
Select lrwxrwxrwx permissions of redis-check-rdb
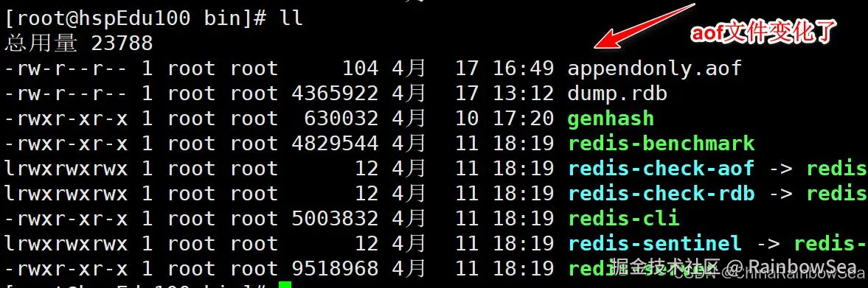pyautogui.click(x=66, y=194)
